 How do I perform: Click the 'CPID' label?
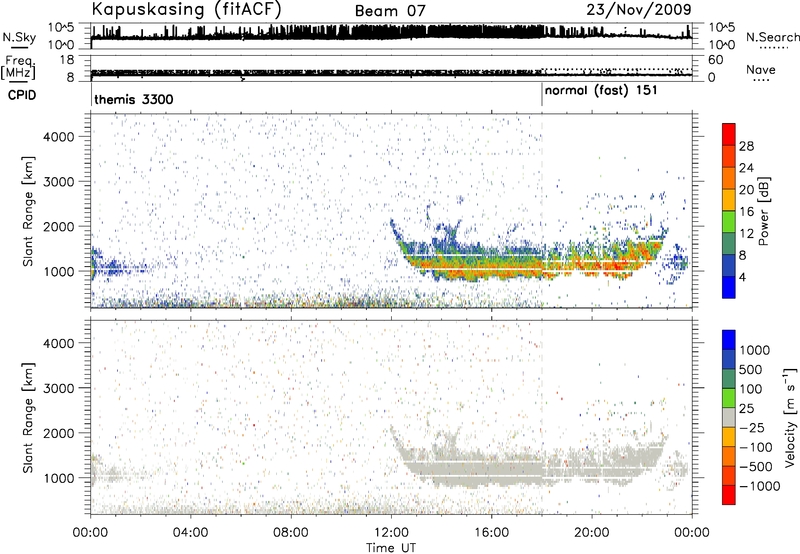tap(22, 95)
